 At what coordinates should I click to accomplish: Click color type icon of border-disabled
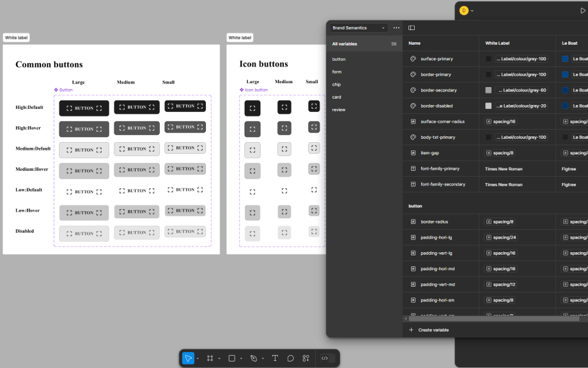click(x=413, y=106)
